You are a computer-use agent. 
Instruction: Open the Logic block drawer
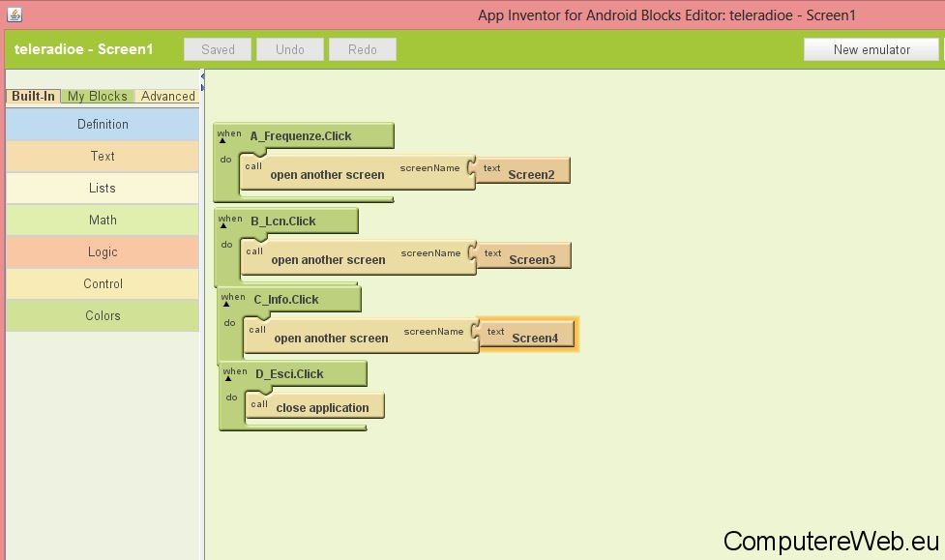103,252
